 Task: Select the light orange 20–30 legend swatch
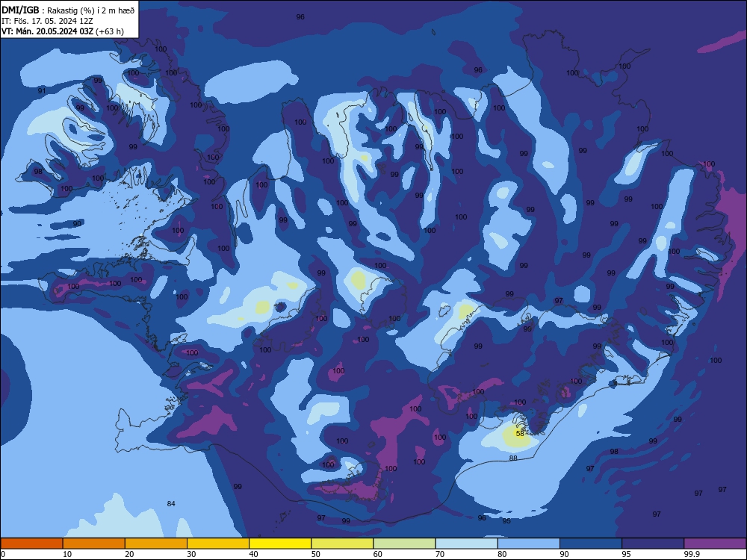[156, 544]
